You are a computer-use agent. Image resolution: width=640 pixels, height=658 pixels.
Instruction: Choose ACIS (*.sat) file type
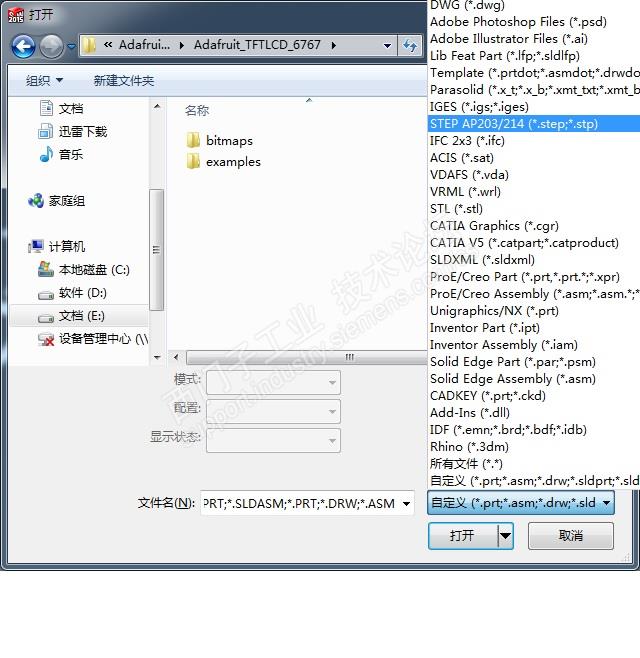[x=533, y=158]
